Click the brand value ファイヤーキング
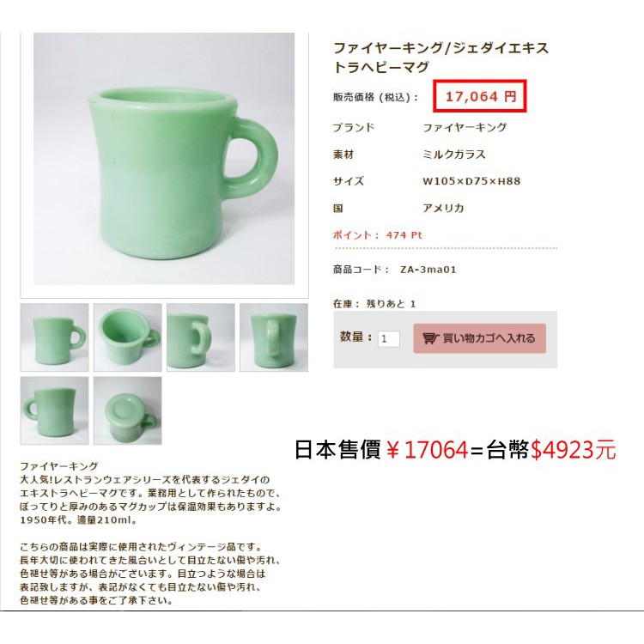The image size is (644, 644). pos(465,128)
